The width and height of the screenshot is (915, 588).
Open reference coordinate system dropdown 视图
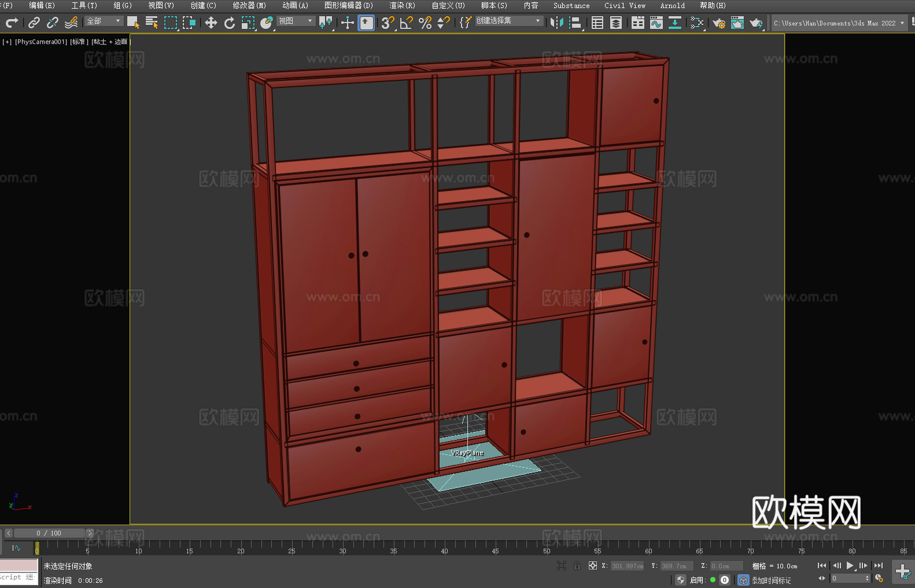(296, 21)
